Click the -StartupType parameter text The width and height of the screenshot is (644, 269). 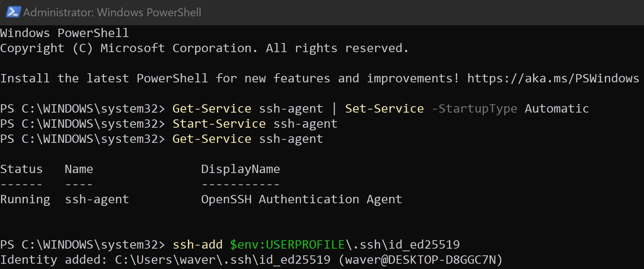474,109
